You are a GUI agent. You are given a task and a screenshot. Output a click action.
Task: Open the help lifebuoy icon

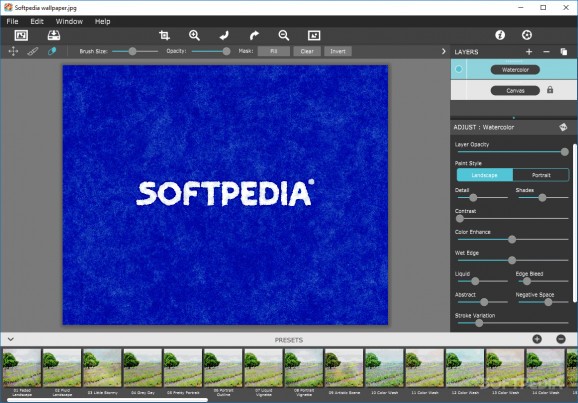pyautogui.click(x=527, y=35)
